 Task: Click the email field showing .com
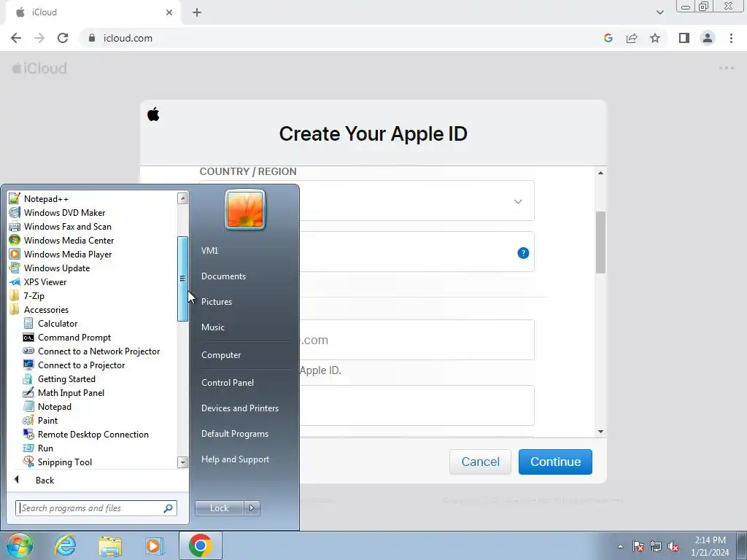[x=367, y=340]
